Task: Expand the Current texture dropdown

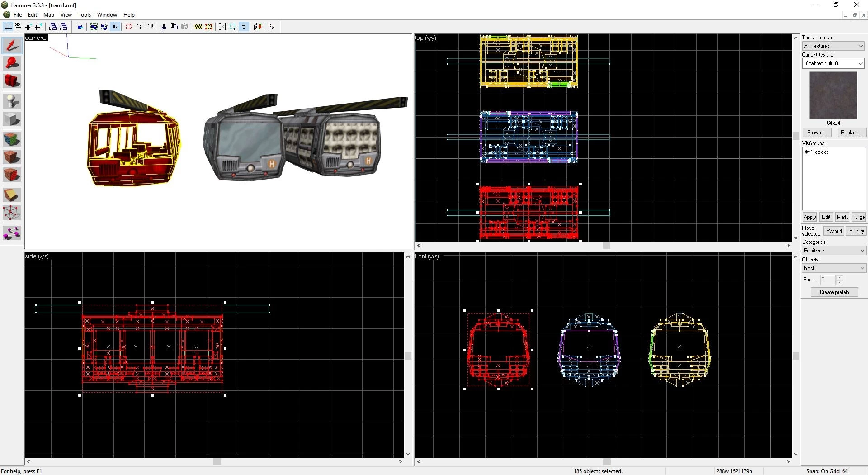Action: click(833, 63)
